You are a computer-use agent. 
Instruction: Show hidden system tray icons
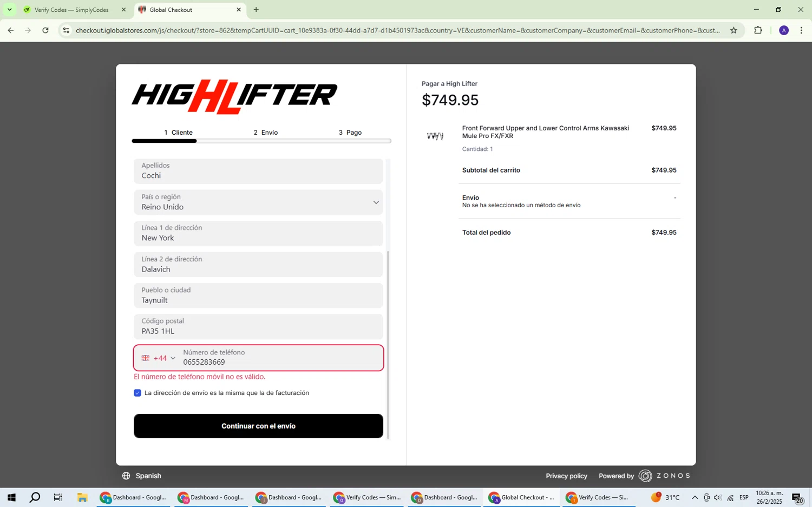coord(695,498)
